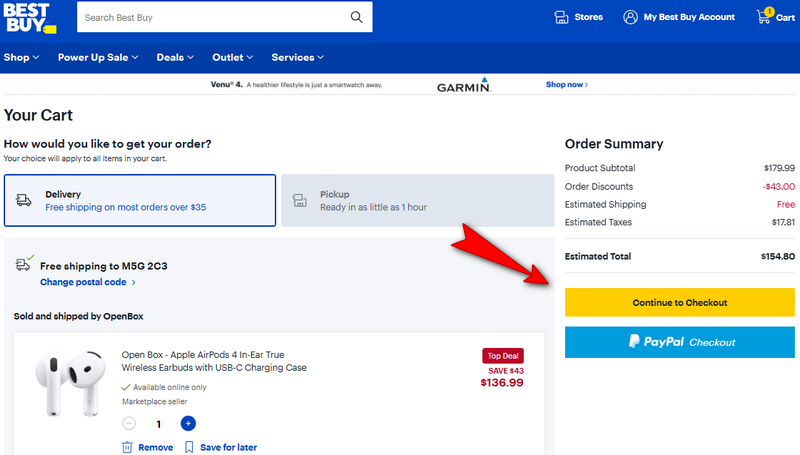Click the Best Buy logo
This screenshot has height=455, width=800.
(28, 17)
